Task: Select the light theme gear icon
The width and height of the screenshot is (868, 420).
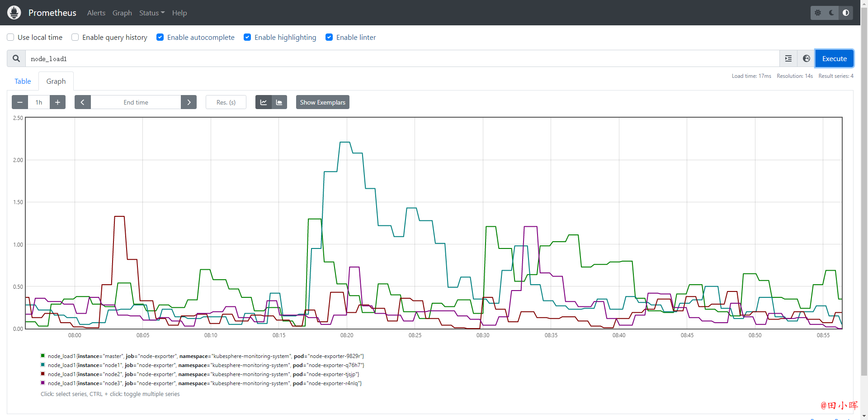Action: pos(818,13)
